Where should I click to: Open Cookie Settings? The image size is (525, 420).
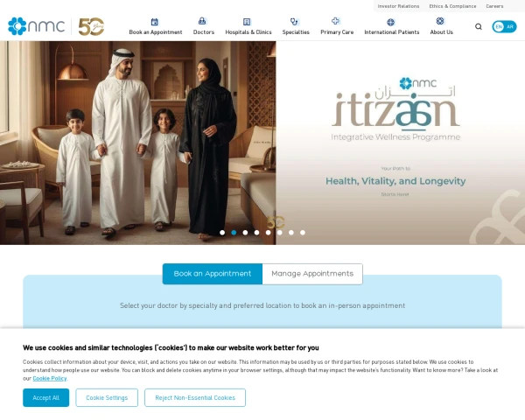click(107, 397)
